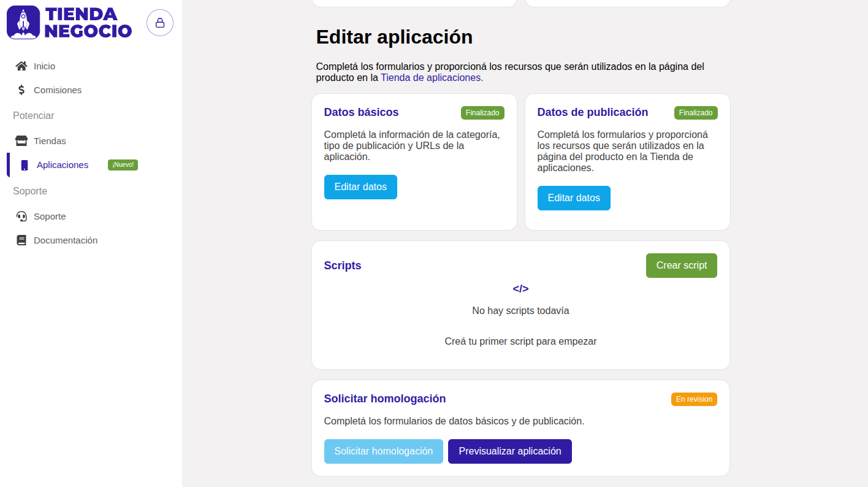Screen dimensions: 868x487
Task: Click the Documentación book icon
Action: (x=21, y=240)
